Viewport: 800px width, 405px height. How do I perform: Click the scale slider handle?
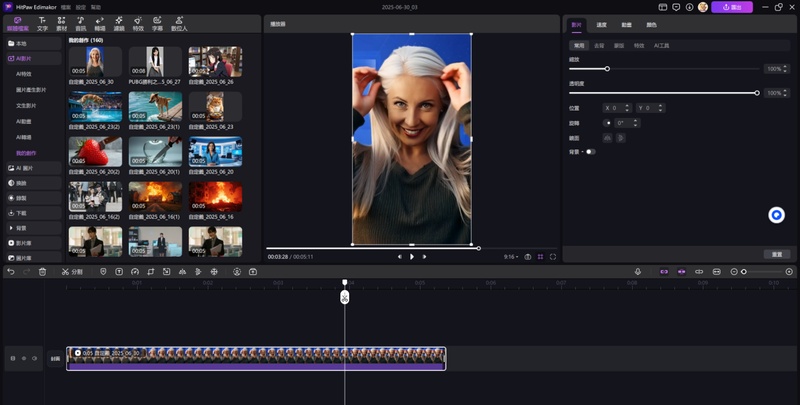point(607,69)
